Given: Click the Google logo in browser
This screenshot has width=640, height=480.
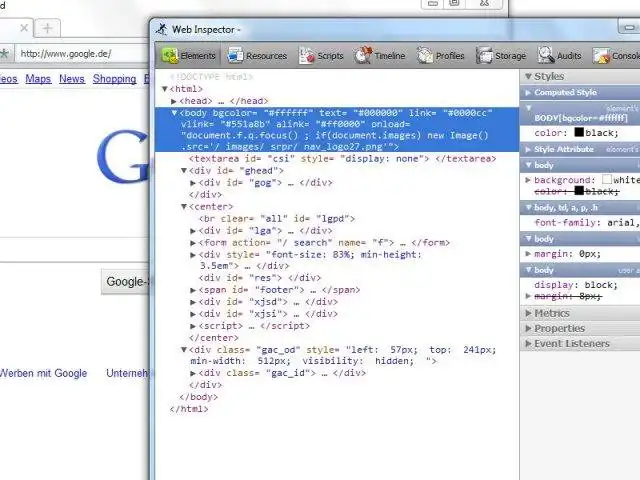Looking at the screenshot, I should pos(123,157).
